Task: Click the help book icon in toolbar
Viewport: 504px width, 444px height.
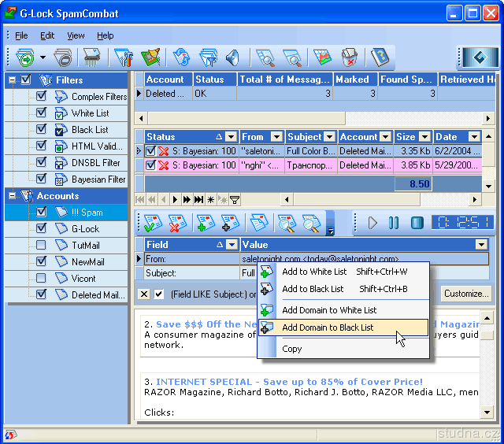Action: point(380,57)
